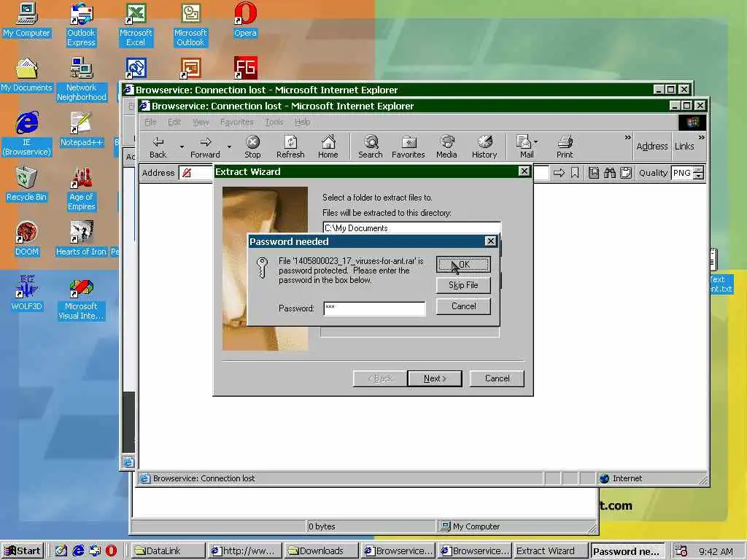Screen dimensions: 747x560
Task: Click the bookmarks book icon near Quality
Action: (x=594, y=173)
